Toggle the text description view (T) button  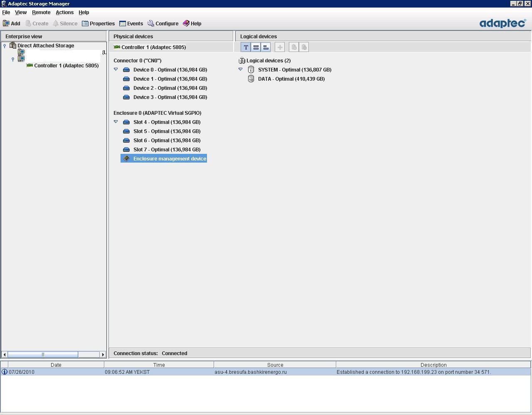click(246, 47)
